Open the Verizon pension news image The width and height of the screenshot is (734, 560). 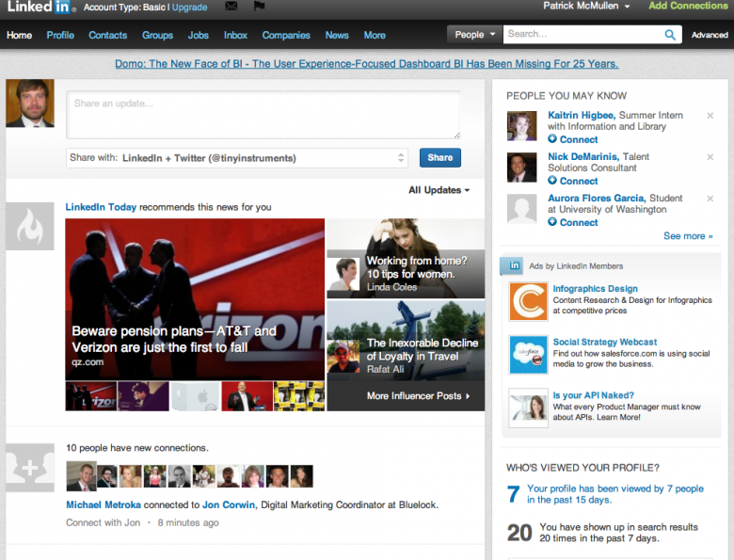195,299
